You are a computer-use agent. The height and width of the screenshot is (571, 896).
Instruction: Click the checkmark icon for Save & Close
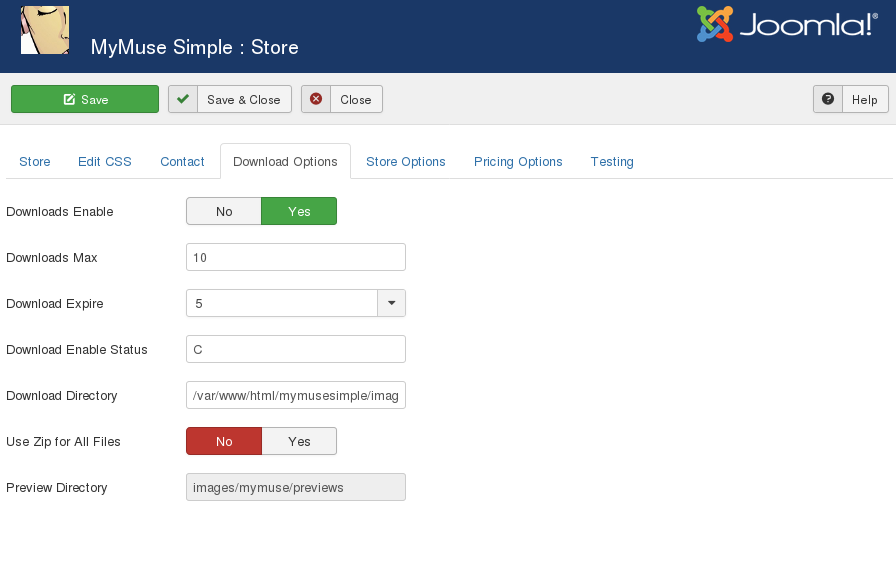point(183,99)
